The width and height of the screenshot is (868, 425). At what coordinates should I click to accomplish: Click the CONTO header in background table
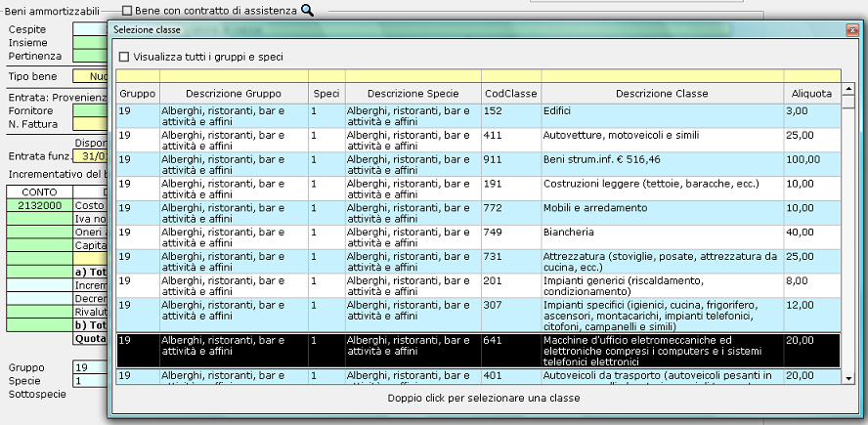[39, 192]
